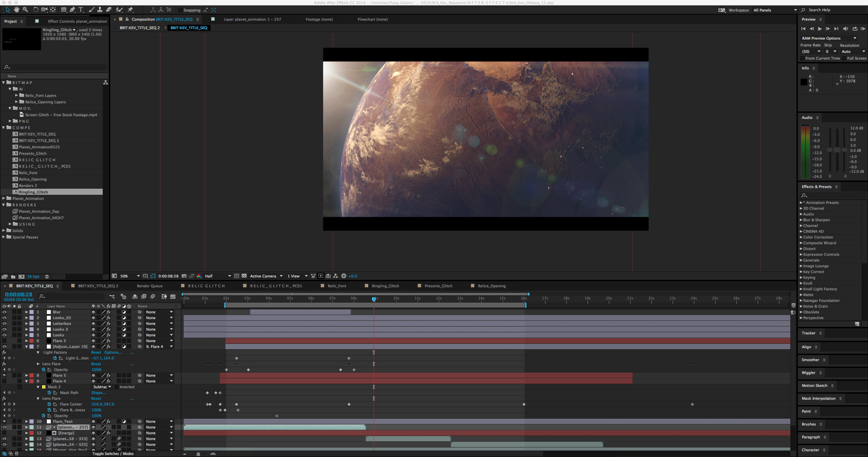Screen dimensions: 868x457
Task: Toggle the Frame Blending timeline button
Action: point(144,297)
